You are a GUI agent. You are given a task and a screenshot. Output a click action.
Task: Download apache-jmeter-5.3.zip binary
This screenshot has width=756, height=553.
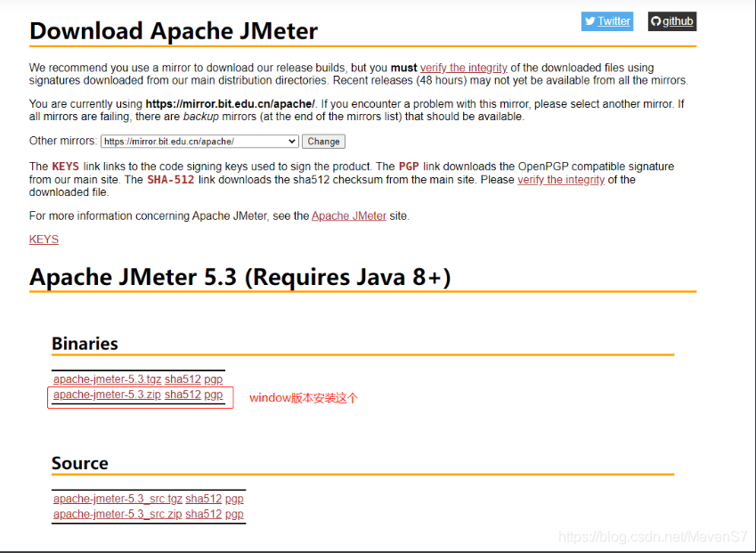(x=107, y=394)
